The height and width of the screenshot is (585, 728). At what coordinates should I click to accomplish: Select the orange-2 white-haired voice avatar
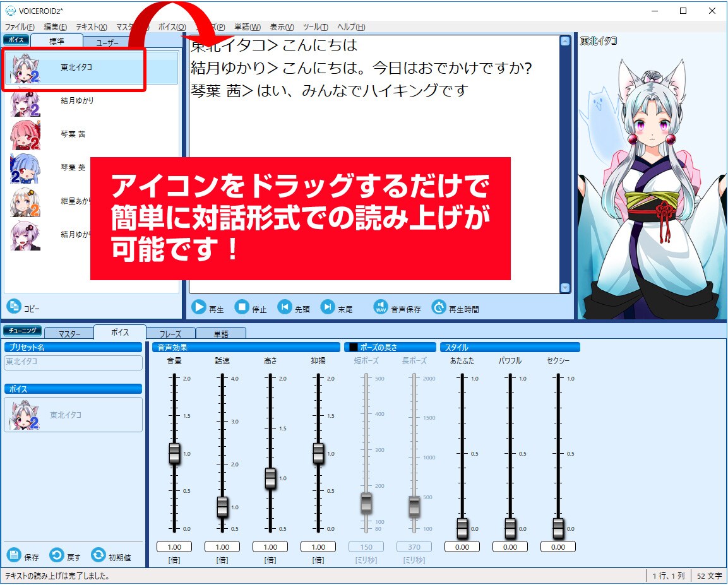coord(25,202)
